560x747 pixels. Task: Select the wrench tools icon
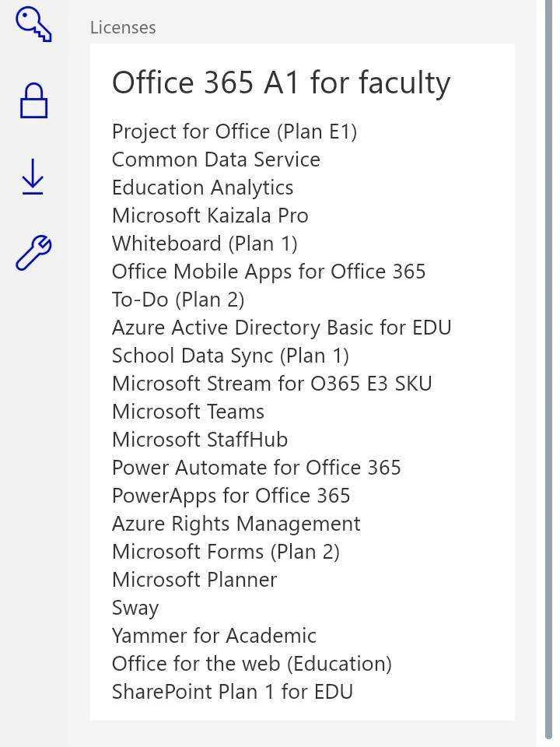coord(33,252)
